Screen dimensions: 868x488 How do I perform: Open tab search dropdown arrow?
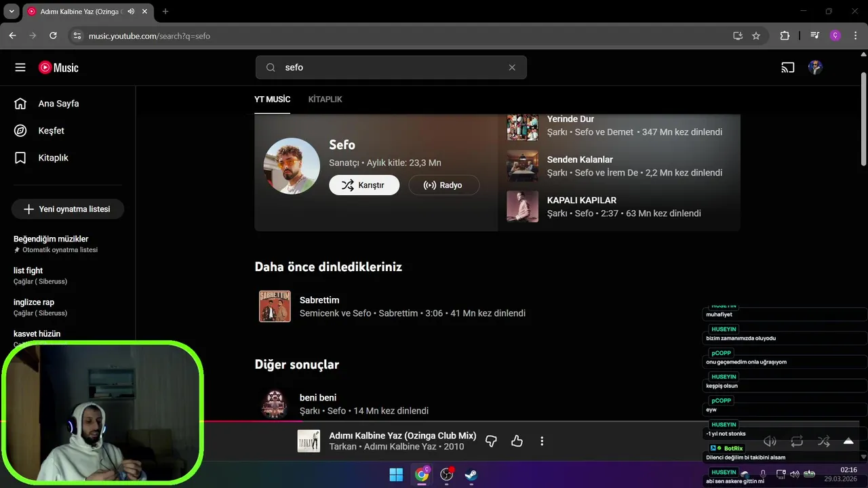pos(11,12)
